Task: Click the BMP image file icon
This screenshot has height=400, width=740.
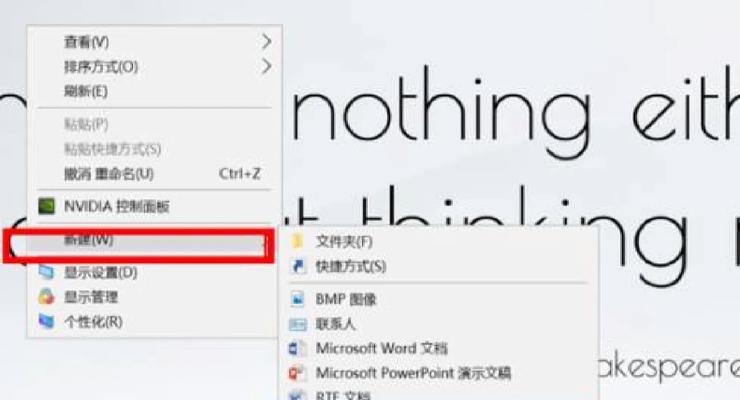Action: click(298, 299)
